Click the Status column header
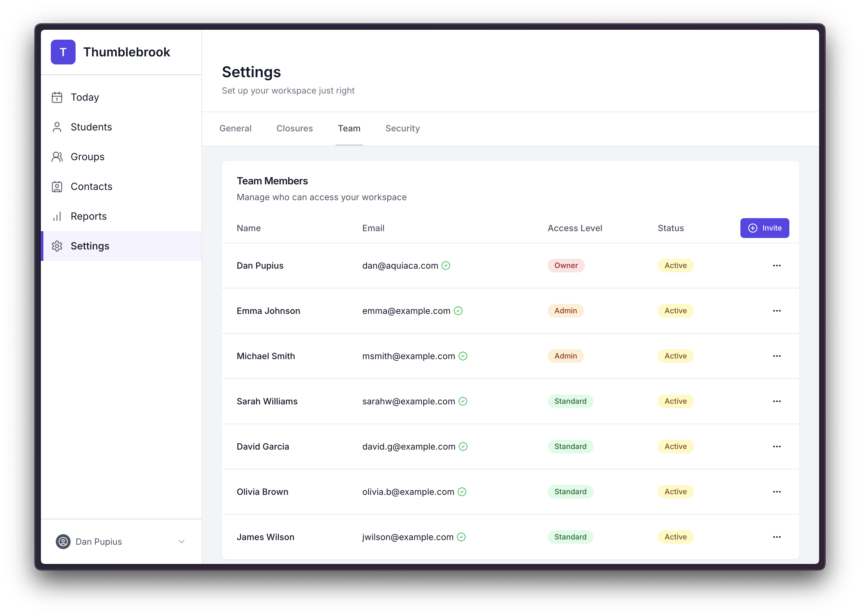The width and height of the screenshot is (860, 616). click(x=670, y=228)
